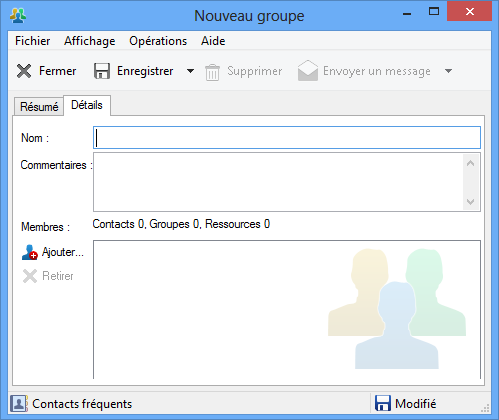
Task: Open the Aide menu
Action: [213, 41]
